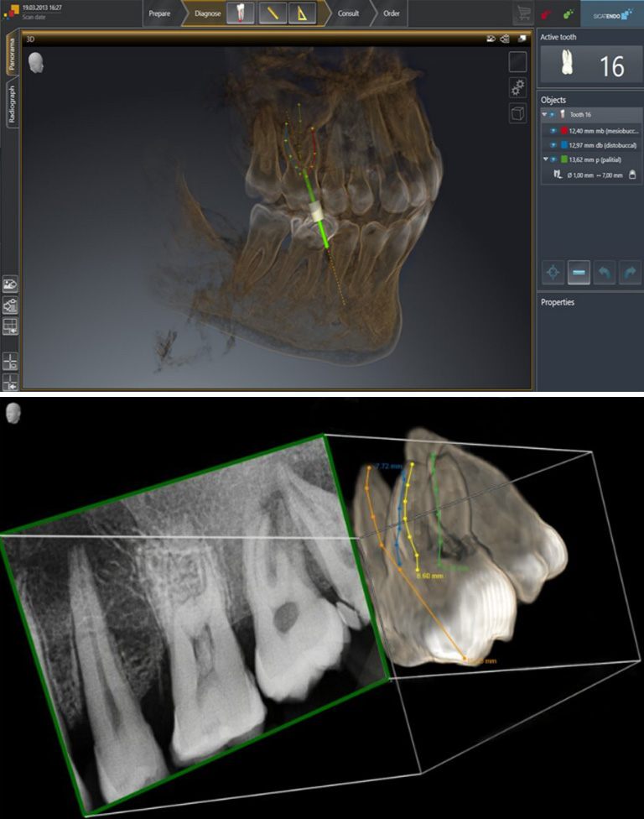Click the green palatal canal color swatch
Image resolution: width=644 pixels, height=819 pixels.
(563, 159)
